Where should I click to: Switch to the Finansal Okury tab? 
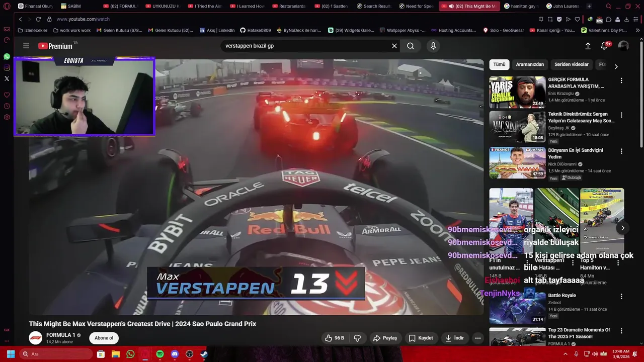36,6
